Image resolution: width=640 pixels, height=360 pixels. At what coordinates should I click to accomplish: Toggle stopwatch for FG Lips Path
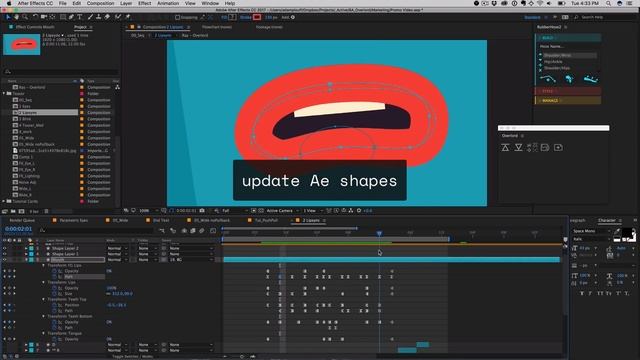(x=54, y=277)
